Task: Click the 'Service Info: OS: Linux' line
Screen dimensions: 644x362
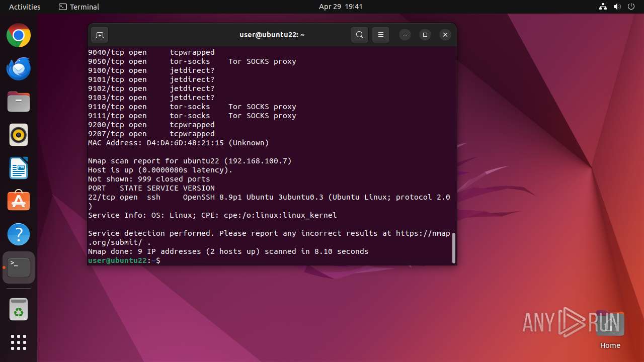Action: [212, 215]
